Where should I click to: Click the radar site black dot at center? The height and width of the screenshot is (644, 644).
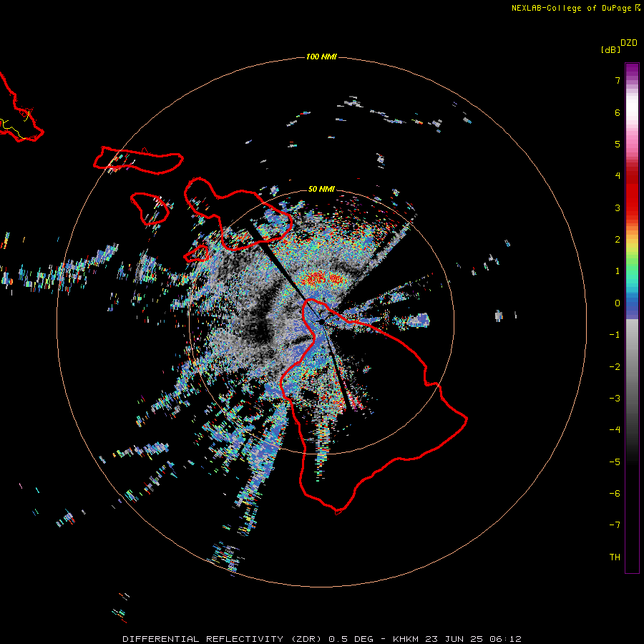coord(321,323)
